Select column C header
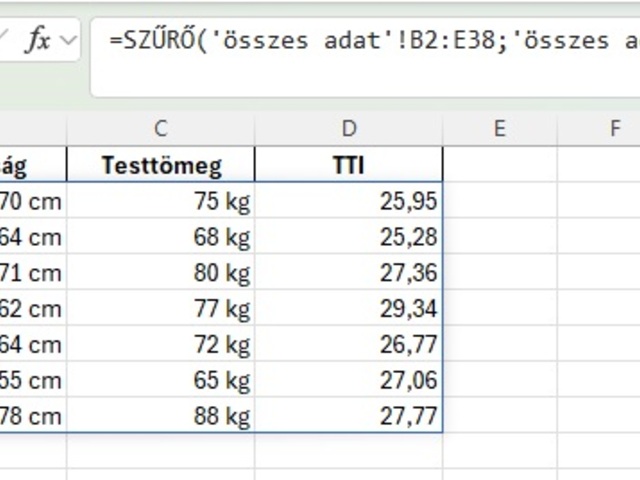640x480 pixels. tap(161, 128)
